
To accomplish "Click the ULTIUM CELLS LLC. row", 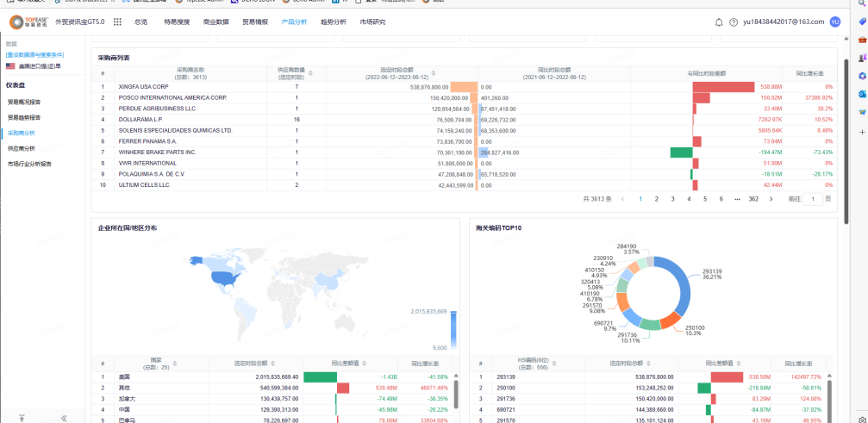I will [464, 185].
